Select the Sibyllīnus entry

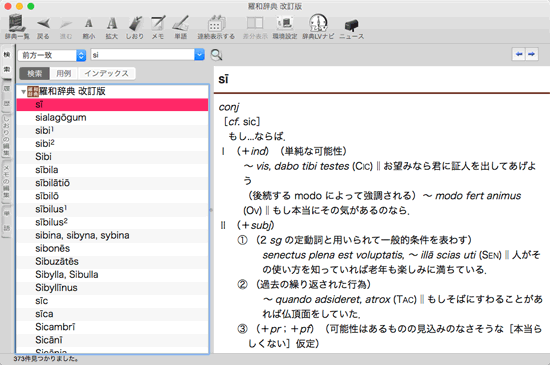coord(112,288)
